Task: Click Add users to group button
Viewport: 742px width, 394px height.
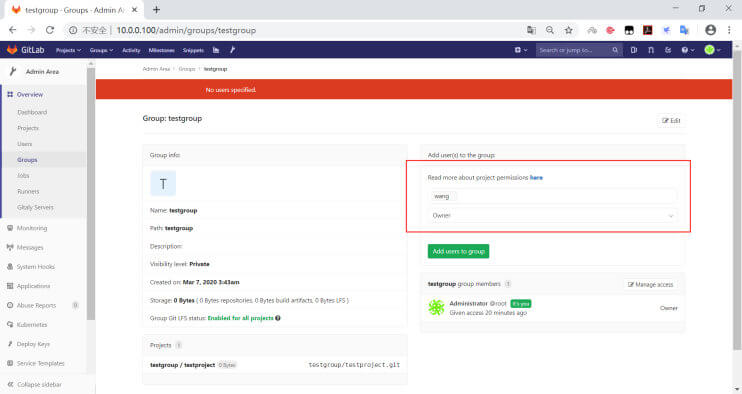Action: point(458,251)
